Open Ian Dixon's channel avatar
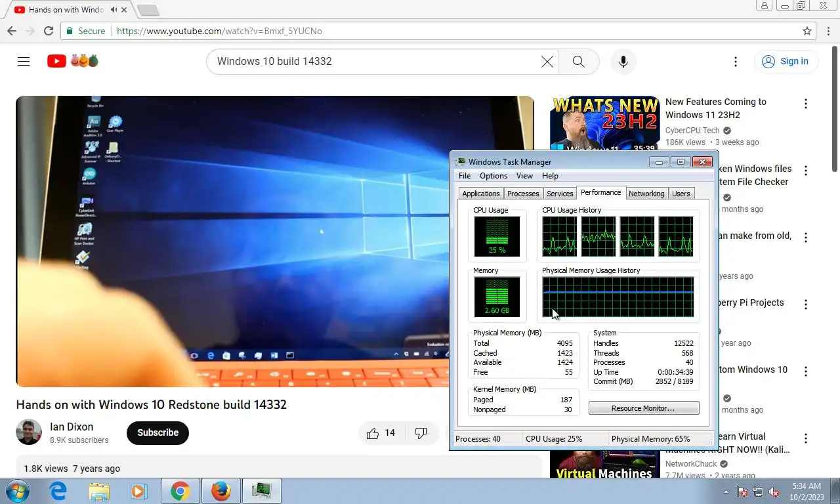Screen dimensions: 840x504 (29, 432)
